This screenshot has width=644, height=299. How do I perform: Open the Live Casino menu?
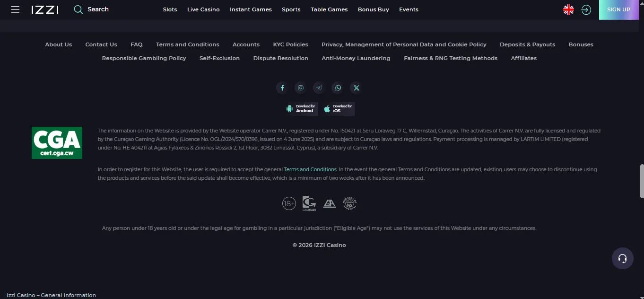coord(203,9)
